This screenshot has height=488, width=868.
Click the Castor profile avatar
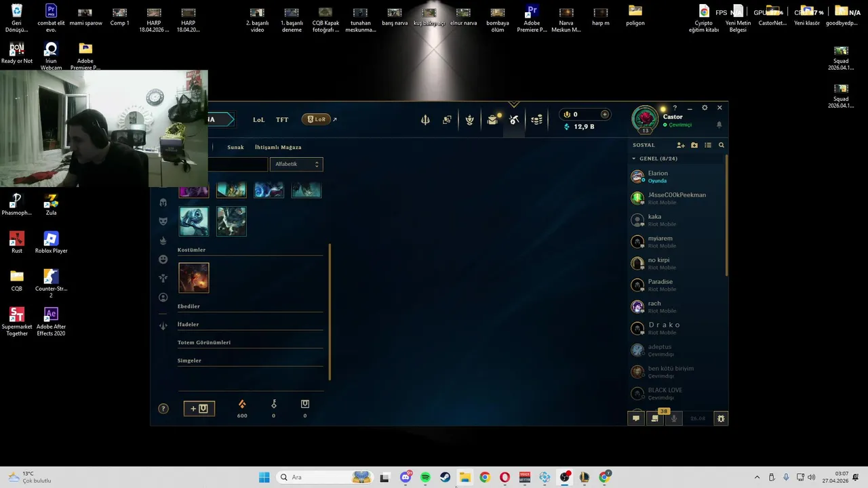(x=645, y=118)
